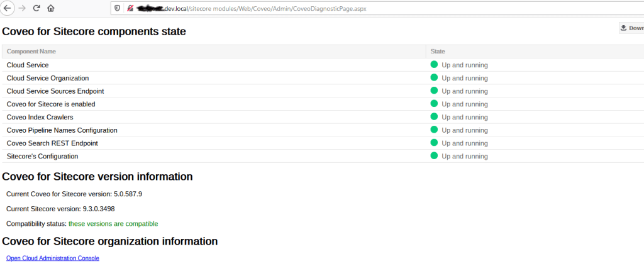This screenshot has width=644, height=266.
Task: Click the browser back arrow button
Action: tap(8, 8)
